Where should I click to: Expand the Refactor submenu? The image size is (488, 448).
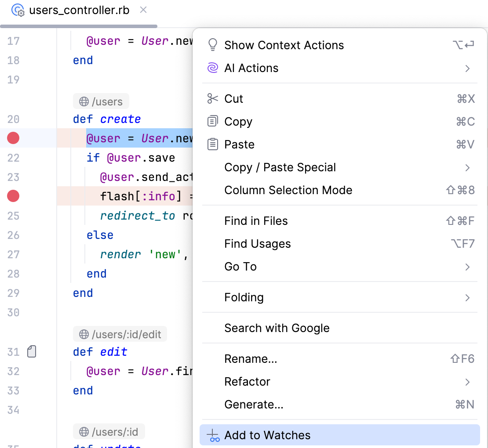click(x=247, y=381)
